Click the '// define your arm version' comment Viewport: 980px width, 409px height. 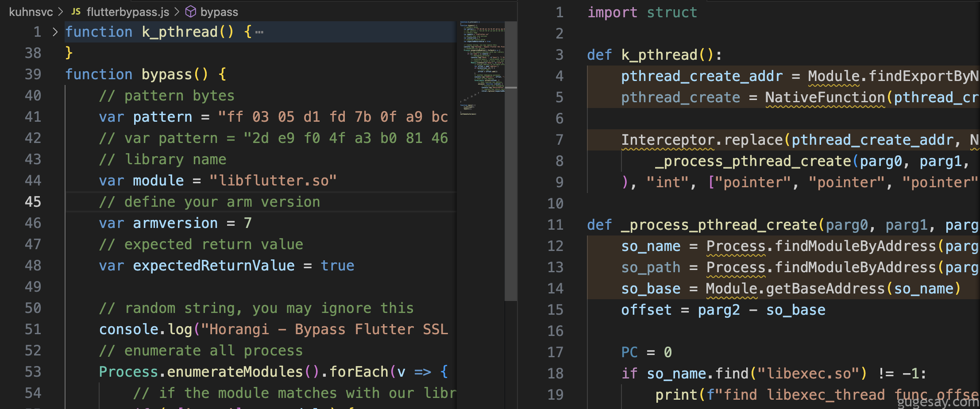pos(209,202)
